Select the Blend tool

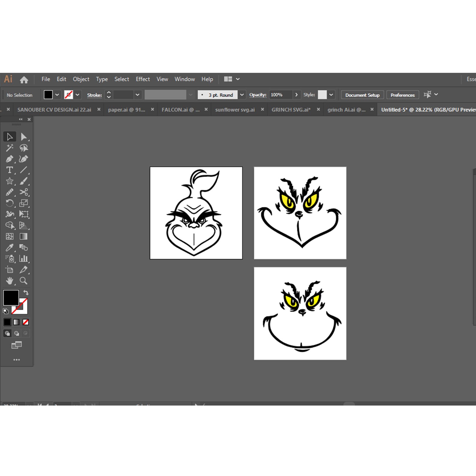coord(24,248)
